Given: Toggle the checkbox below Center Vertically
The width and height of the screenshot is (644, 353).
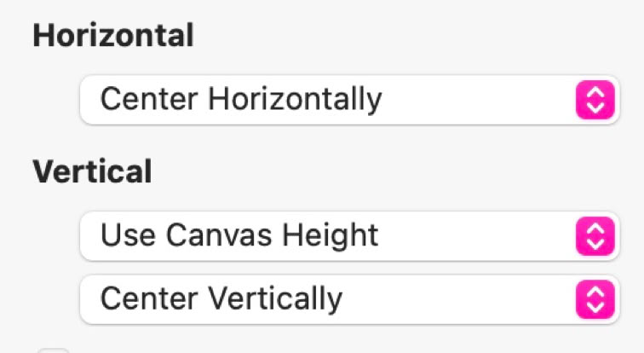Looking at the screenshot, I should [55, 350].
